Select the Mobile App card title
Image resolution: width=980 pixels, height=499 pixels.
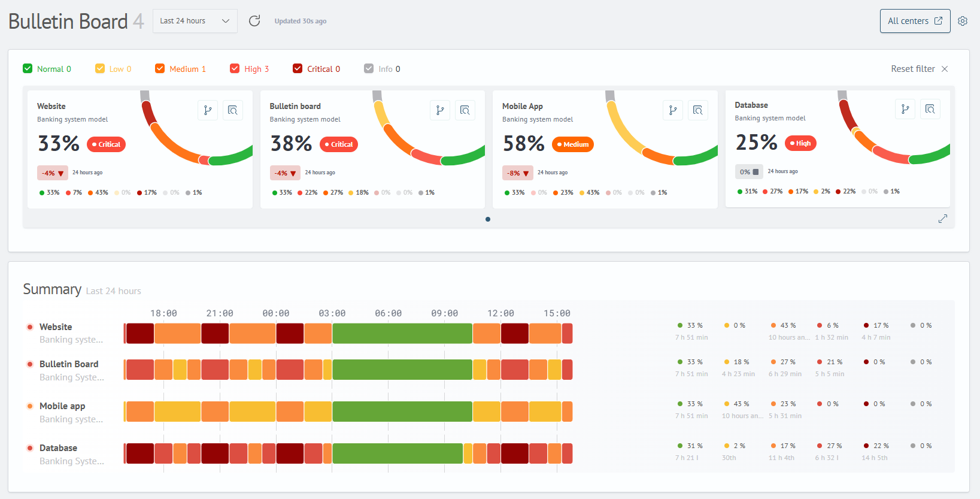(x=523, y=106)
